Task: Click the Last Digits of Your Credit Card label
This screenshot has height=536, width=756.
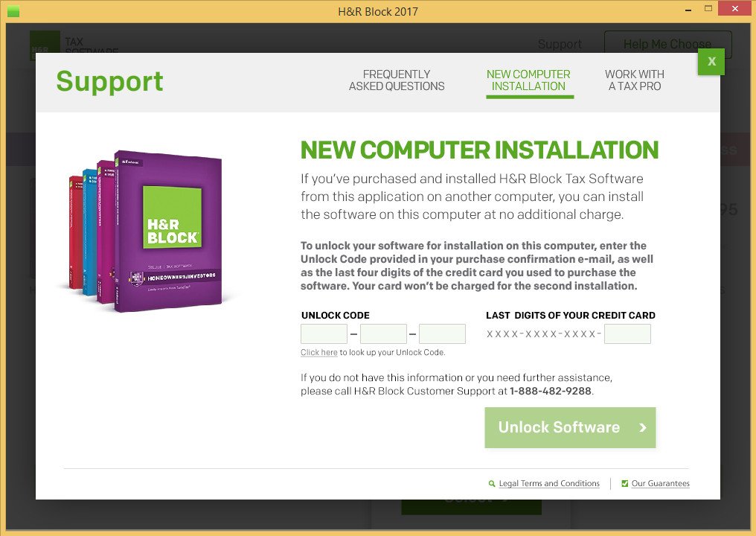Action: [571, 316]
